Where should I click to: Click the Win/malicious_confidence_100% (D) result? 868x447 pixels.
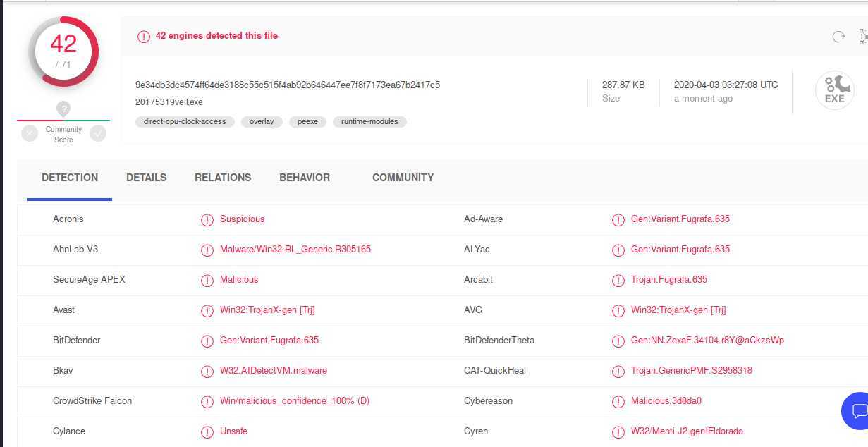point(295,401)
